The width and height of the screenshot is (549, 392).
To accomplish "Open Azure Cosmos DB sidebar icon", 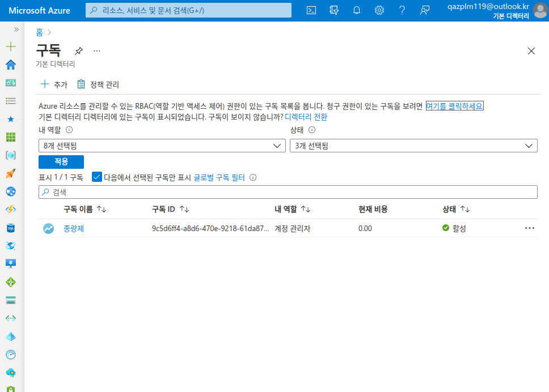I will pos(11,246).
